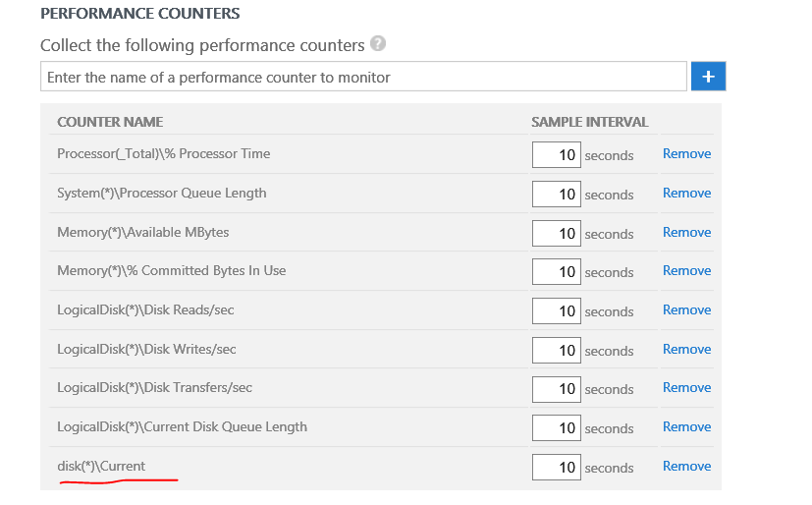Image resolution: width=812 pixels, height=505 pixels.
Task: Remove the Available MBytes counter
Action: [x=686, y=232]
